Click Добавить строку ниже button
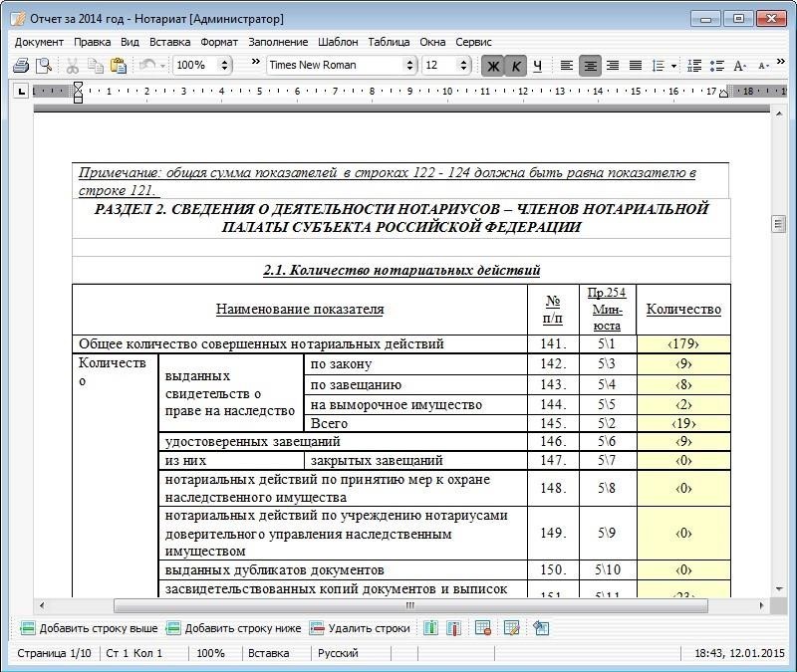The image size is (797, 672). click(x=234, y=628)
